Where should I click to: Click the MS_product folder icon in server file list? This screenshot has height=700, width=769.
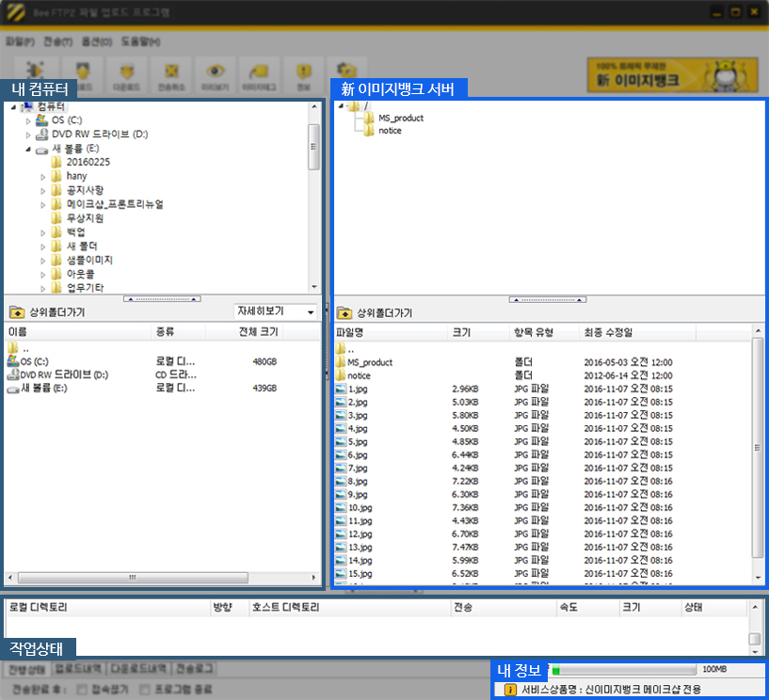pos(341,362)
